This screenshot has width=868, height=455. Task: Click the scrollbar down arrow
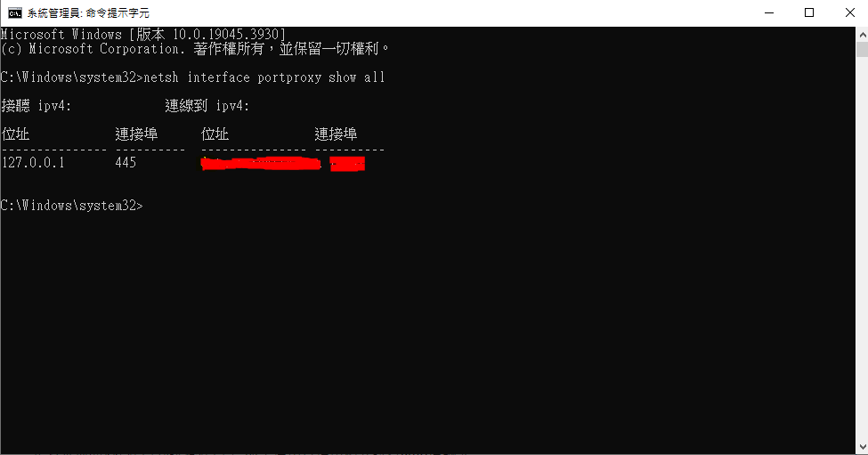pos(862,447)
